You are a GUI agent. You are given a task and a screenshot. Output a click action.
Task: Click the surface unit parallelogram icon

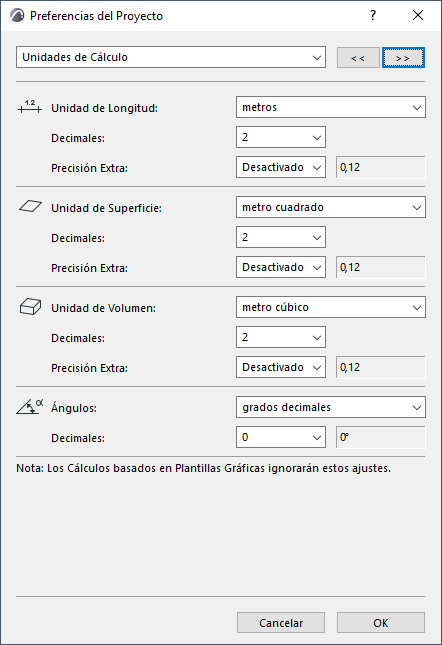point(30,206)
